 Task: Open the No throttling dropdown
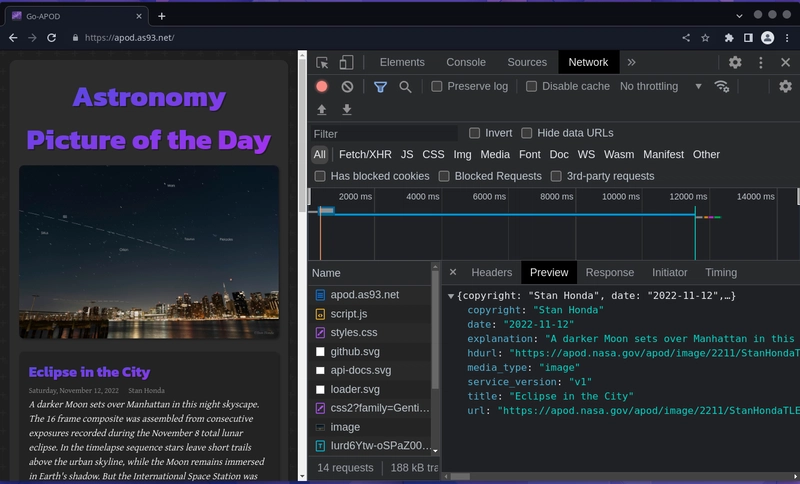coord(661,86)
